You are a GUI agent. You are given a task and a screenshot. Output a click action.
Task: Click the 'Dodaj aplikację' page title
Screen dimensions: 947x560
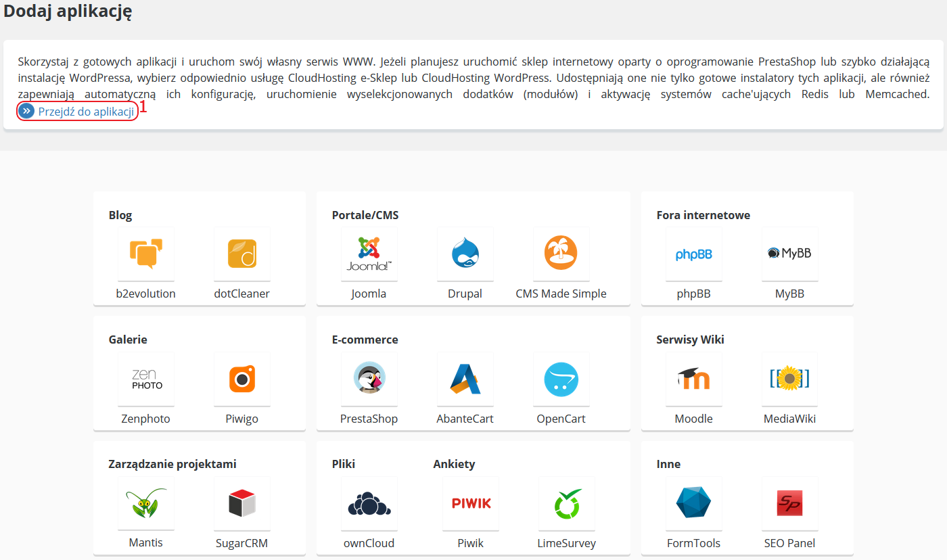tap(68, 11)
